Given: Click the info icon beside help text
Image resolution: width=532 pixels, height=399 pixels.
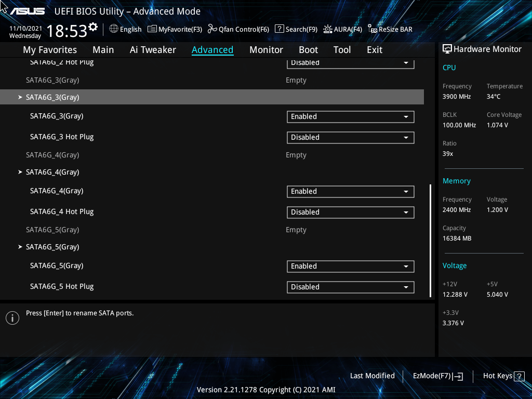Looking at the screenshot, I should point(12,318).
